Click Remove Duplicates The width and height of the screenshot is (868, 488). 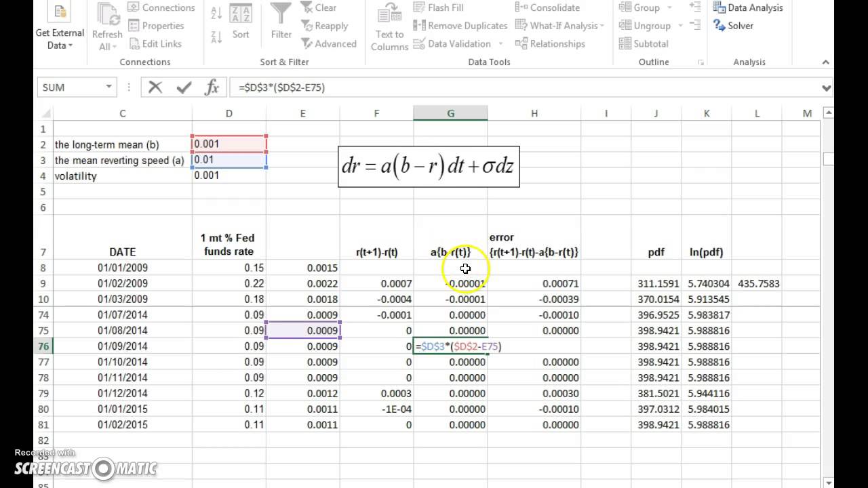coord(460,26)
